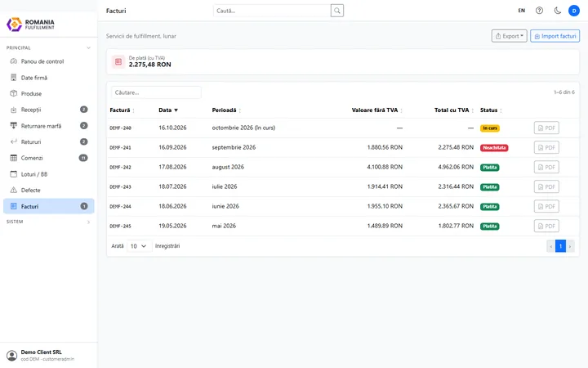Viewport: 588px width, 368px height.
Task: Sort by Status column
Action: pyautogui.click(x=491, y=110)
